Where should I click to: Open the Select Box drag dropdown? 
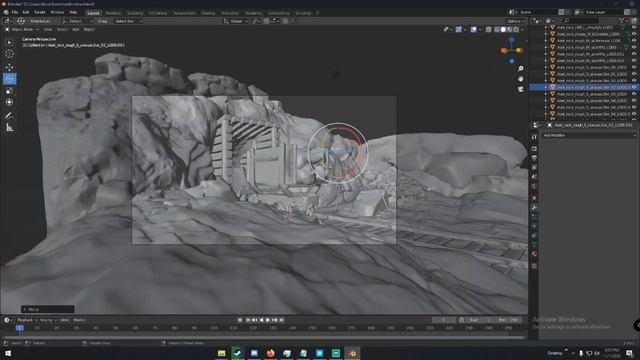click(128, 21)
